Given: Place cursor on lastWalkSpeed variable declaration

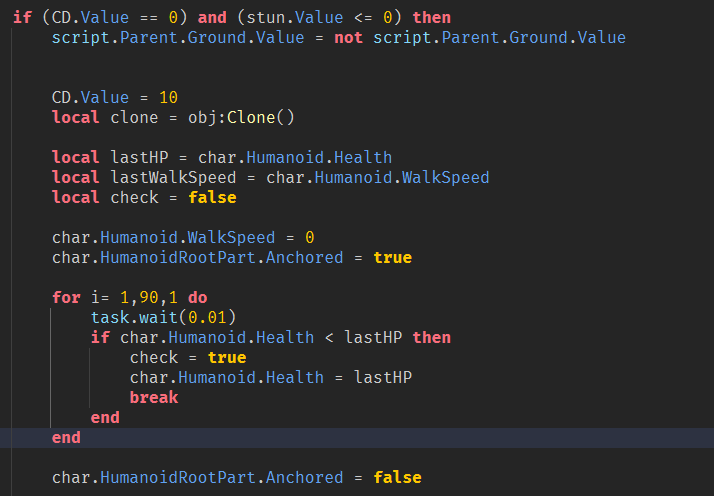Looking at the screenshot, I should pos(154,177).
